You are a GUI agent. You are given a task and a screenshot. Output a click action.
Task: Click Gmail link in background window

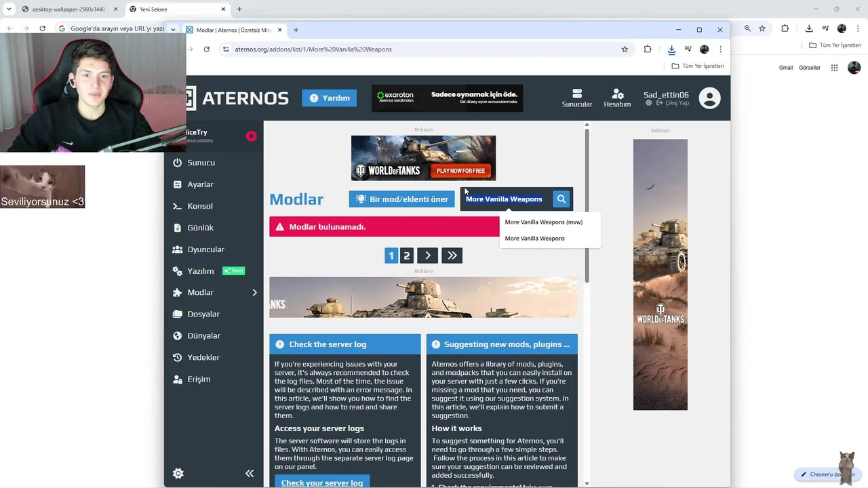(786, 68)
